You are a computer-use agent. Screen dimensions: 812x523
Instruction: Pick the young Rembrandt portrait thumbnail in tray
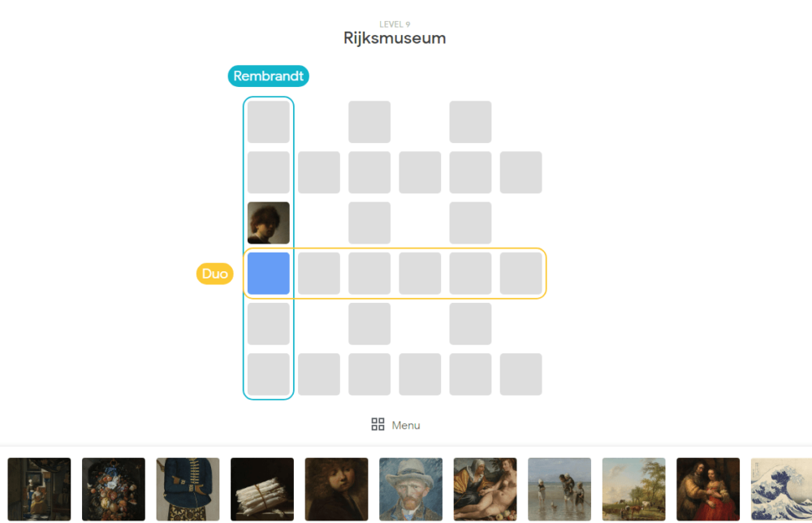point(337,489)
